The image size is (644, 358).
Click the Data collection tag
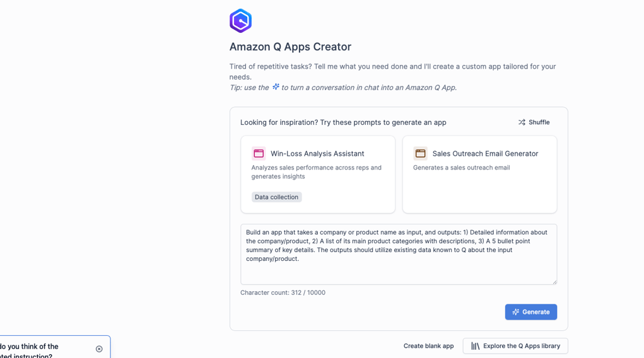276,197
